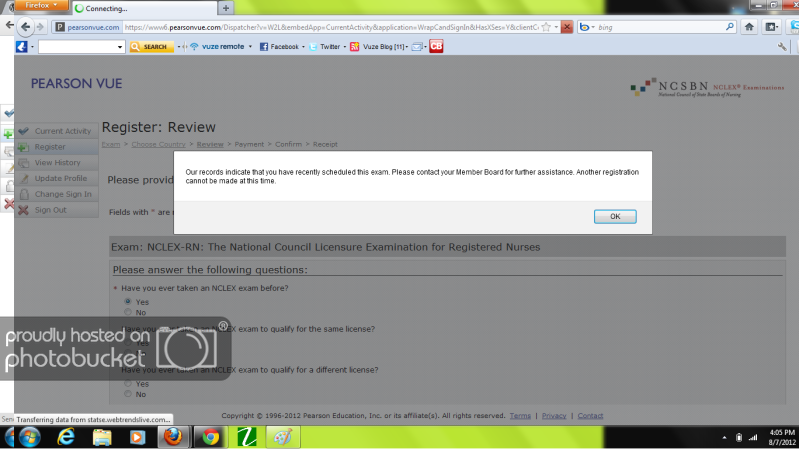Open View History sidebar item

click(57, 163)
